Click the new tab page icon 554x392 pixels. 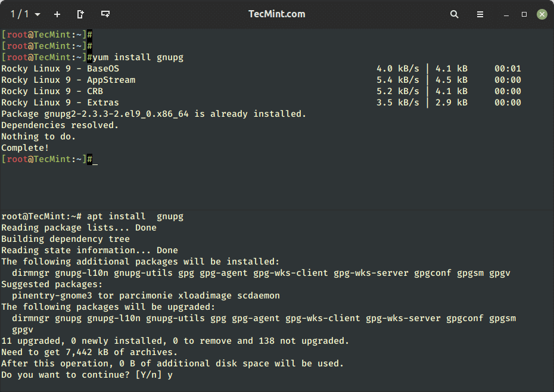tap(80, 14)
